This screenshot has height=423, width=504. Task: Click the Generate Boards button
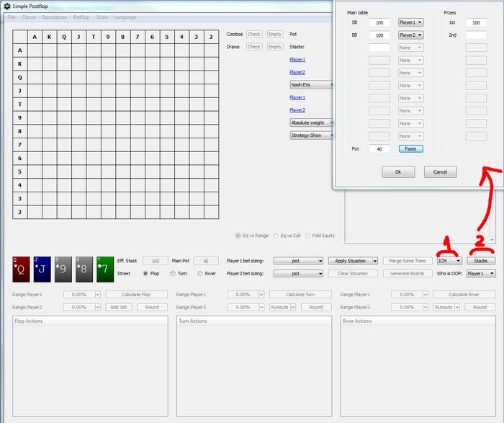pos(408,273)
